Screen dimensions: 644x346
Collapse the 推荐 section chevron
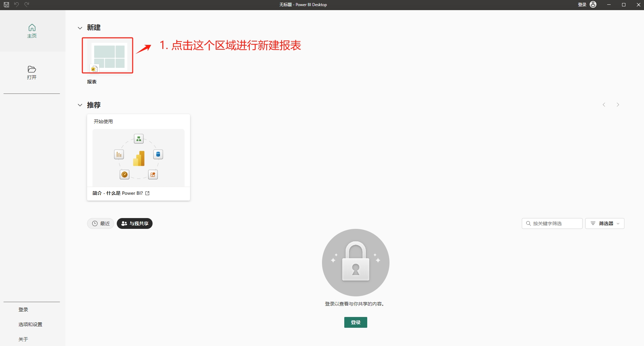click(x=80, y=105)
